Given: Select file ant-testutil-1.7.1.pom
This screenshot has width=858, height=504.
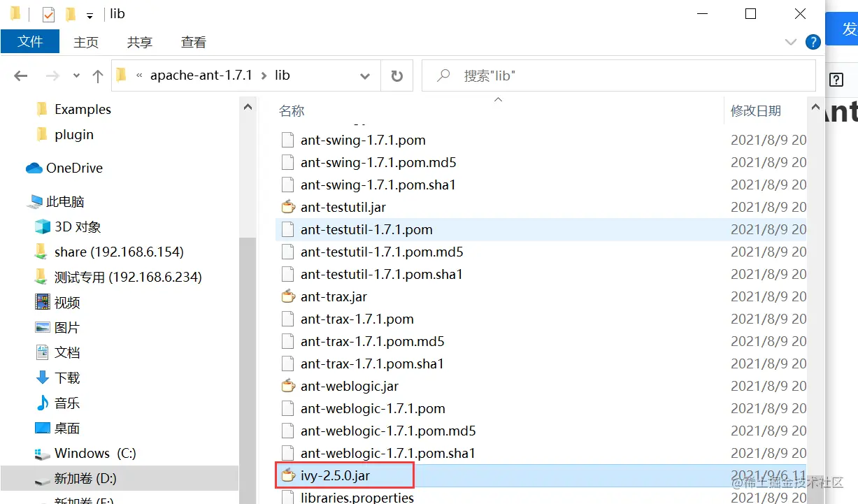Looking at the screenshot, I should coord(366,229).
